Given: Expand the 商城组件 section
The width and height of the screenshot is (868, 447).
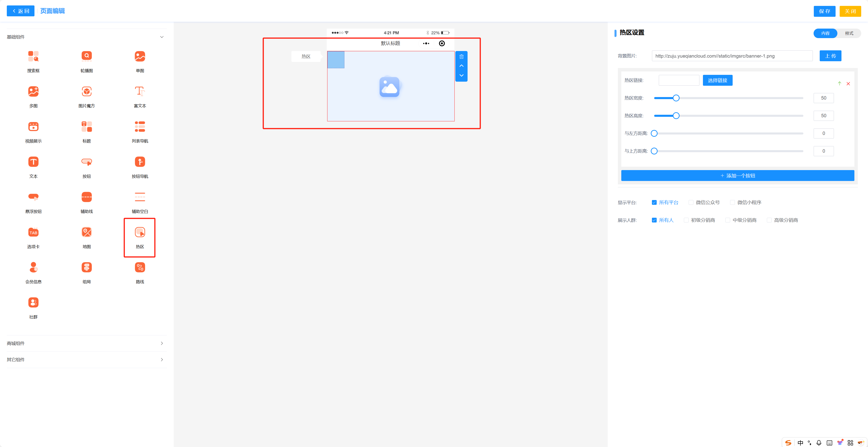Looking at the screenshot, I should pos(162,344).
